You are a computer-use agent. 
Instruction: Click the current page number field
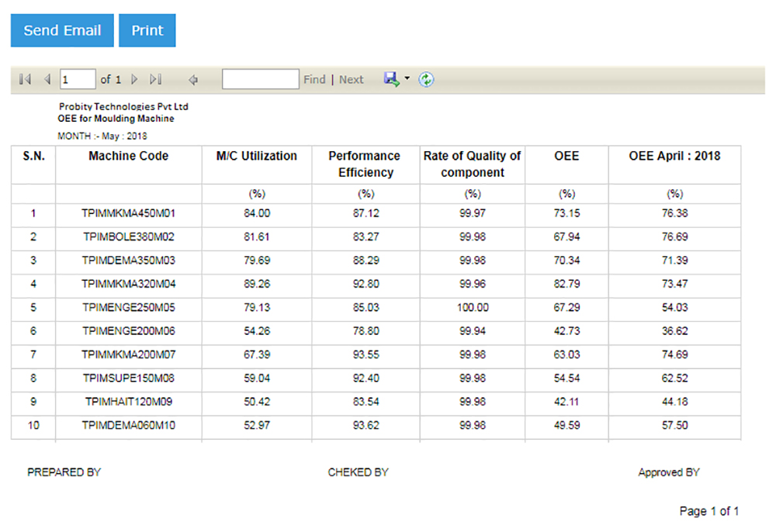[x=78, y=79]
